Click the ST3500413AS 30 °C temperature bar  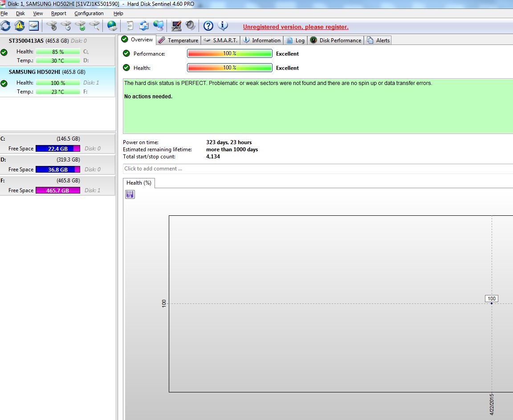tap(58, 61)
